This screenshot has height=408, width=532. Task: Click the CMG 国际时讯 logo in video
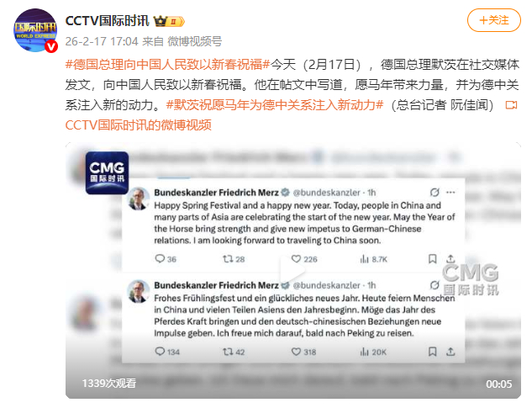click(x=107, y=173)
